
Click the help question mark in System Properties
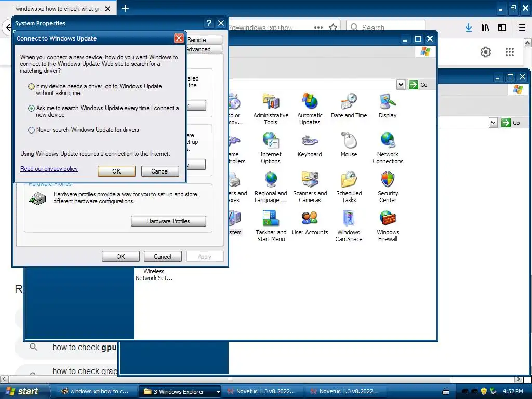pos(209,23)
